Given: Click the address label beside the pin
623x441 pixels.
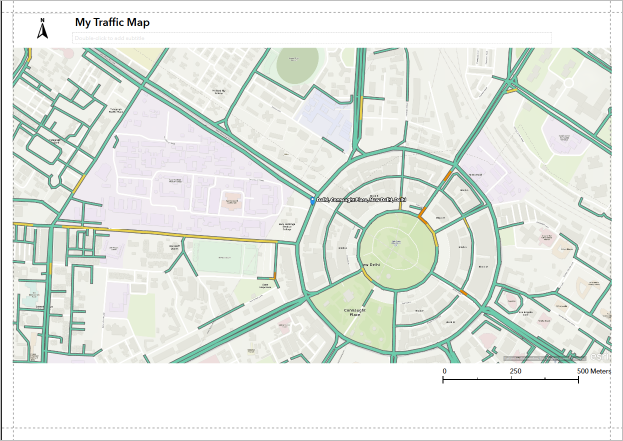Looking at the screenshot, I should pos(360,201).
